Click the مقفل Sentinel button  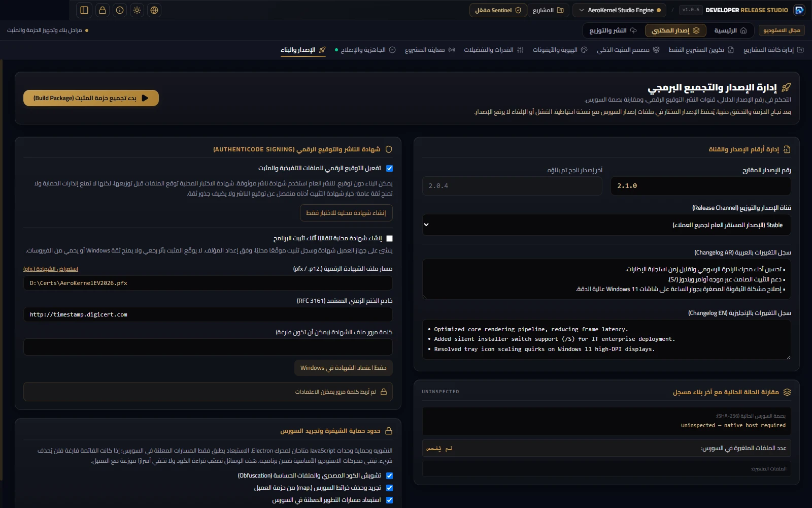tap(497, 10)
